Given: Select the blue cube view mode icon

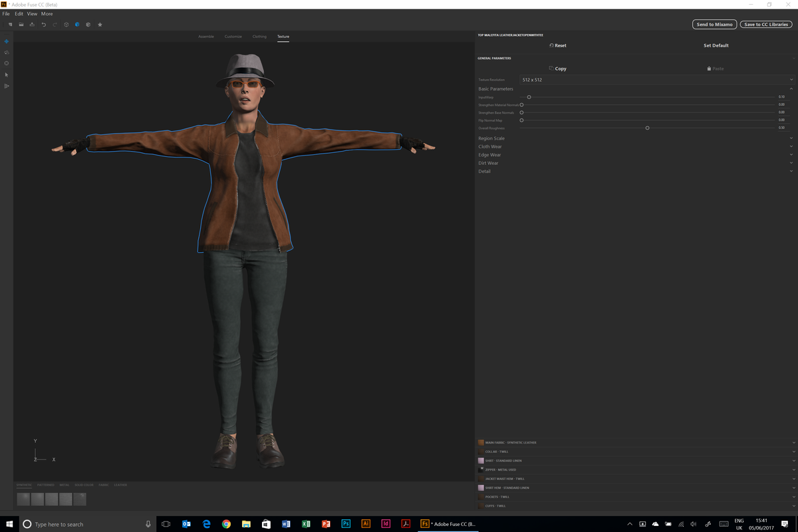Looking at the screenshot, I should tap(77, 25).
